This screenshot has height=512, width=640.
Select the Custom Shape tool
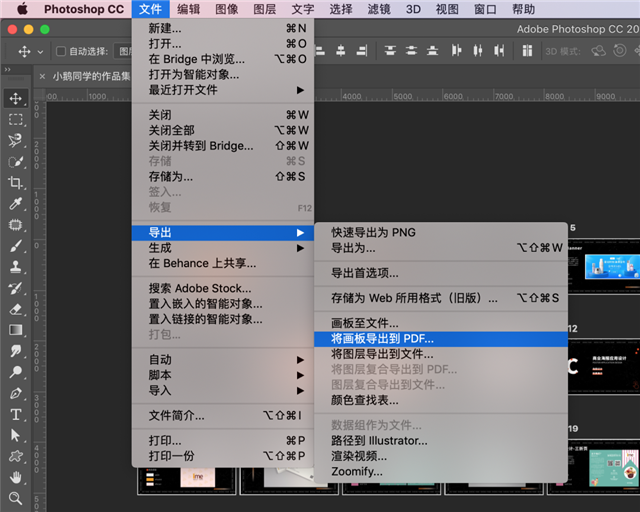[16, 456]
